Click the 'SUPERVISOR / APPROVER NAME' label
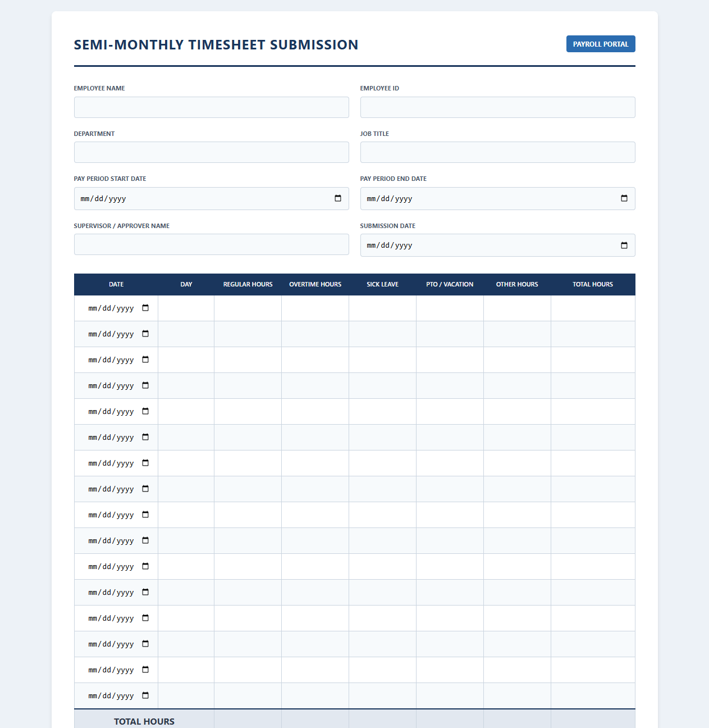This screenshot has height=728, width=709. click(122, 226)
